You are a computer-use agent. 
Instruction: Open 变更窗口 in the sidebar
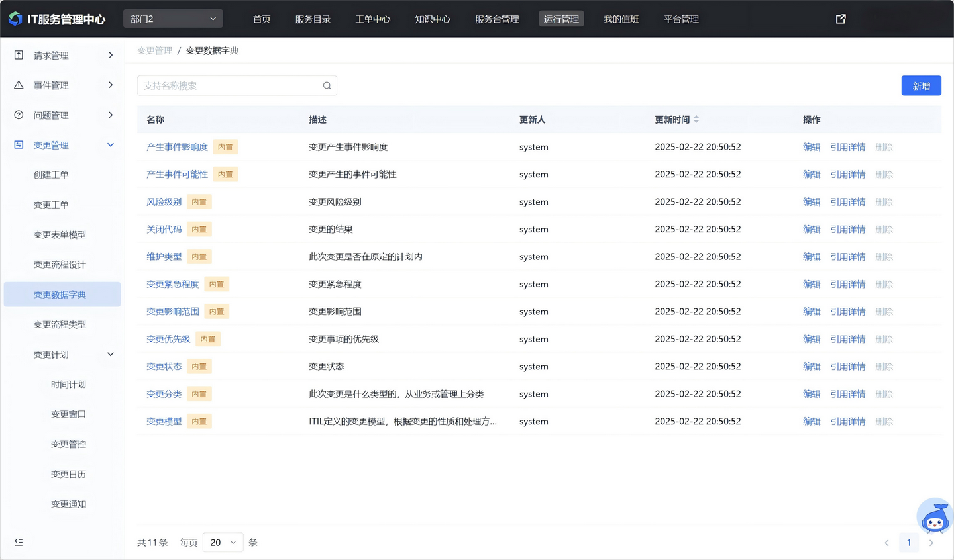[68, 414]
